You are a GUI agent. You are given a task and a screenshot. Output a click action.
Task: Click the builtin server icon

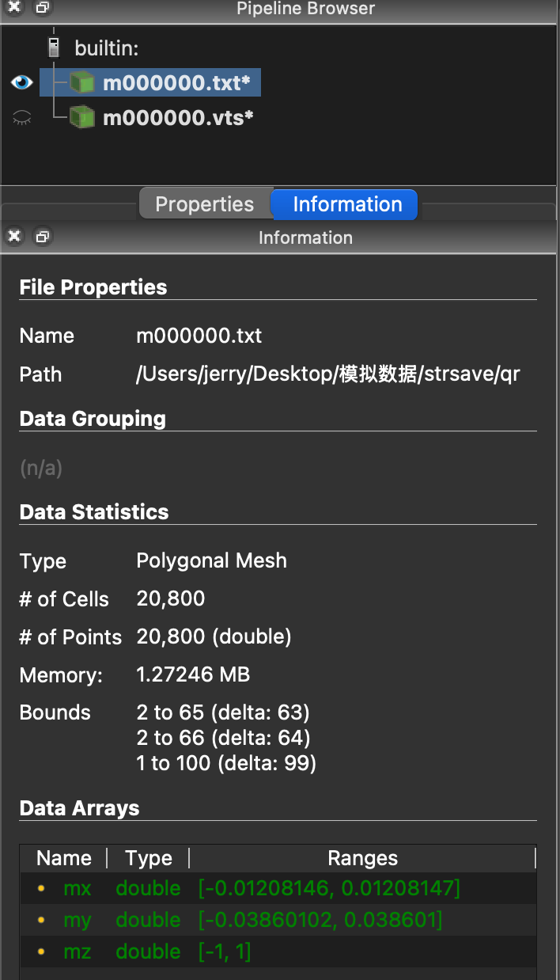pos(54,48)
